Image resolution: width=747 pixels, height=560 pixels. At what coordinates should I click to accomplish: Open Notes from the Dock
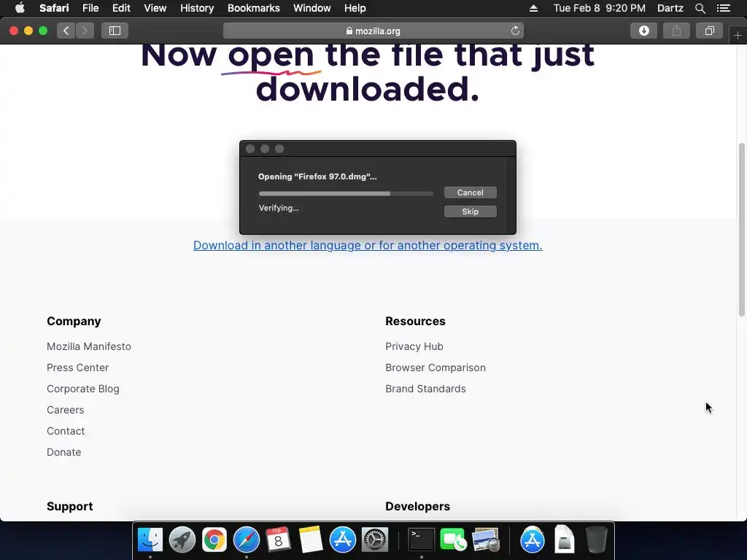click(x=310, y=540)
